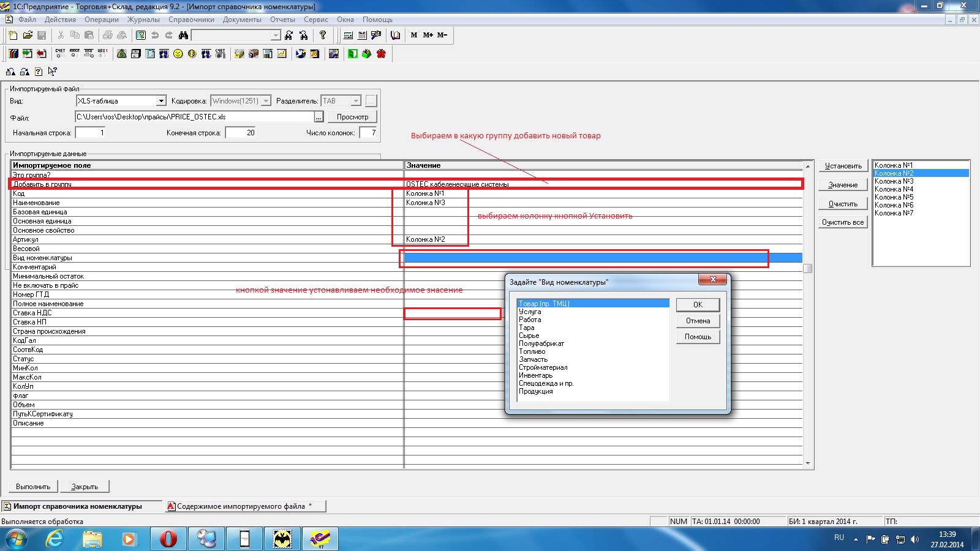Click the red asterisk toolbar icon
This screenshot has height=551, width=980.
click(x=381, y=54)
